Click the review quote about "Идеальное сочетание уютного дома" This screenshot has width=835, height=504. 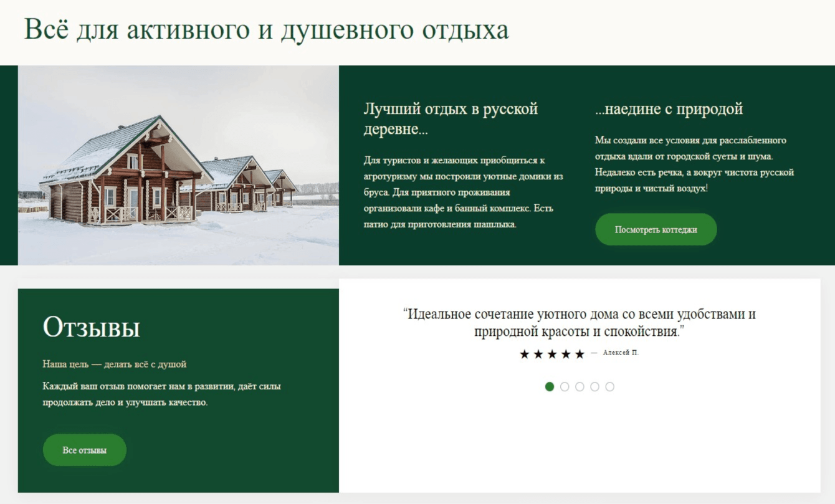coord(580,322)
